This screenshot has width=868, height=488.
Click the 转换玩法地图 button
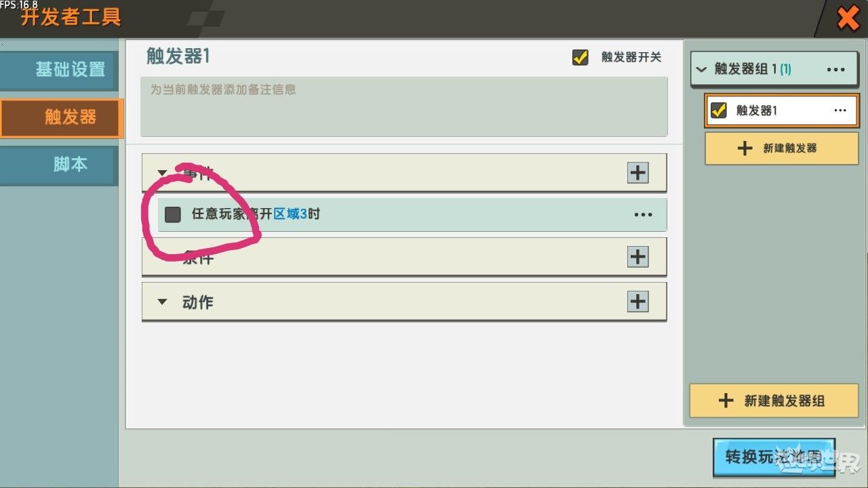click(x=774, y=457)
